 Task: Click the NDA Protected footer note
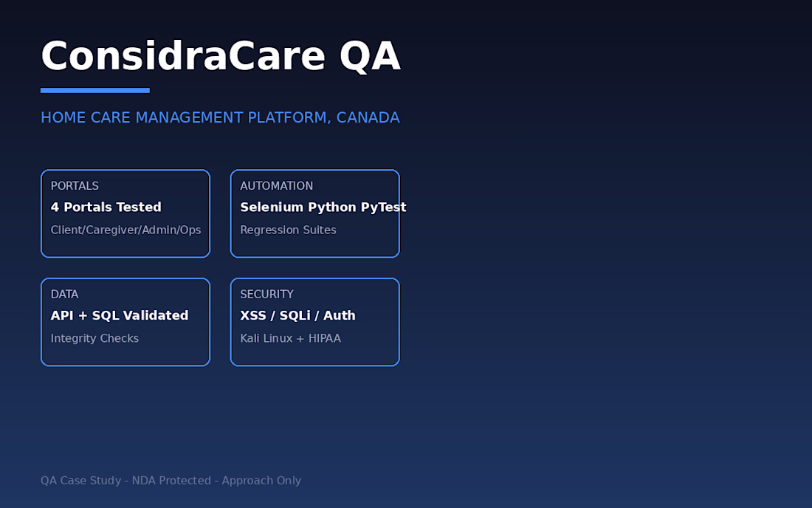[x=171, y=481]
